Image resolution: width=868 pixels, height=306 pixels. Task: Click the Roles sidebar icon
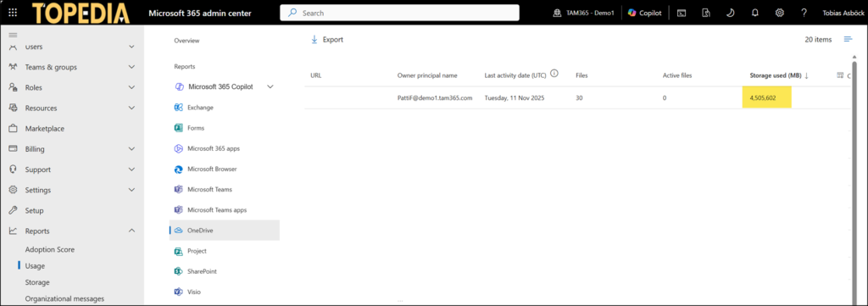pyautogui.click(x=14, y=87)
